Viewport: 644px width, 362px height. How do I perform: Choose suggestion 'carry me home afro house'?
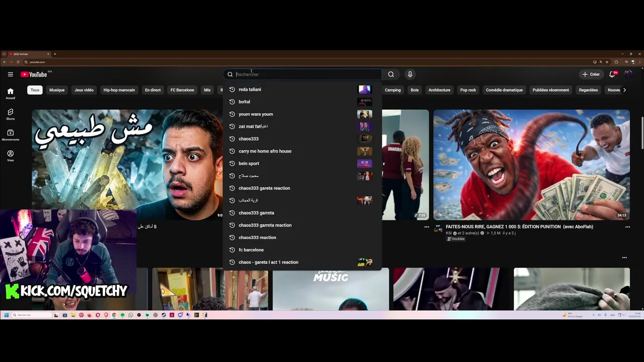click(x=302, y=151)
